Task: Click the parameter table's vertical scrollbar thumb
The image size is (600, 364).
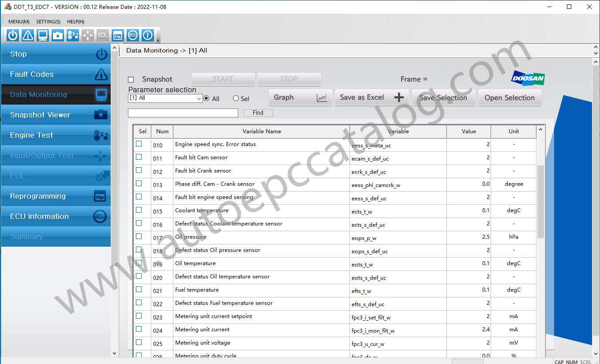Action: [540, 201]
